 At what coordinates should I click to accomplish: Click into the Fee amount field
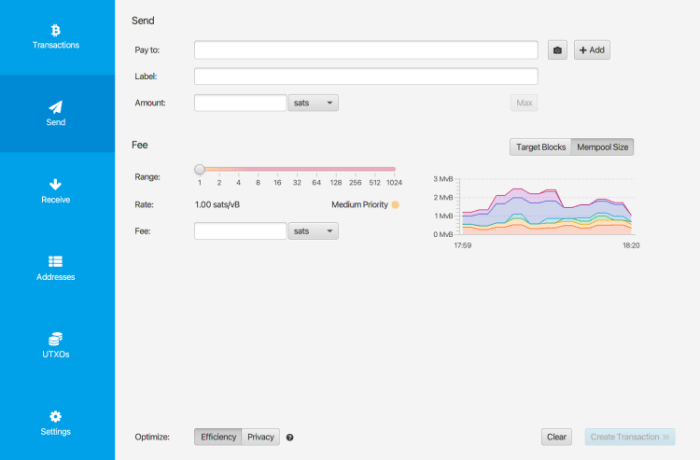tap(240, 231)
